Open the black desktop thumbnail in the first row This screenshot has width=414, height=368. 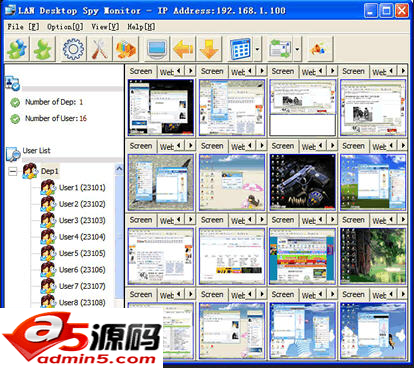click(161, 108)
